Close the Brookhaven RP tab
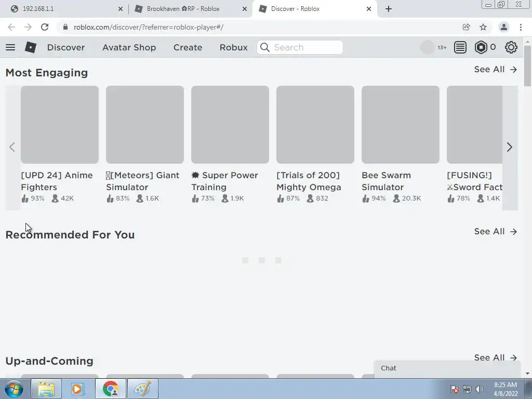 245,9
